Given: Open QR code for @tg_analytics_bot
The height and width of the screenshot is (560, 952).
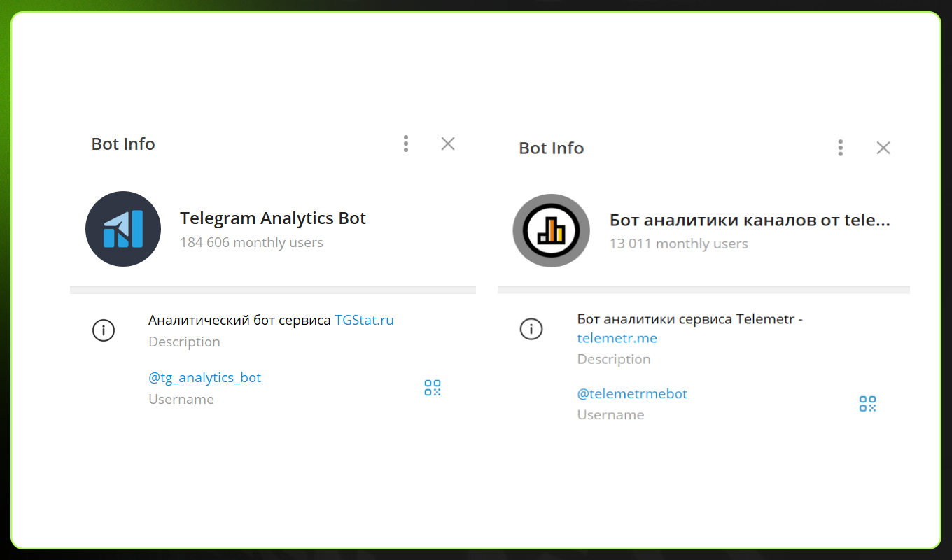Looking at the screenshot, I should (x=432, y=387).
